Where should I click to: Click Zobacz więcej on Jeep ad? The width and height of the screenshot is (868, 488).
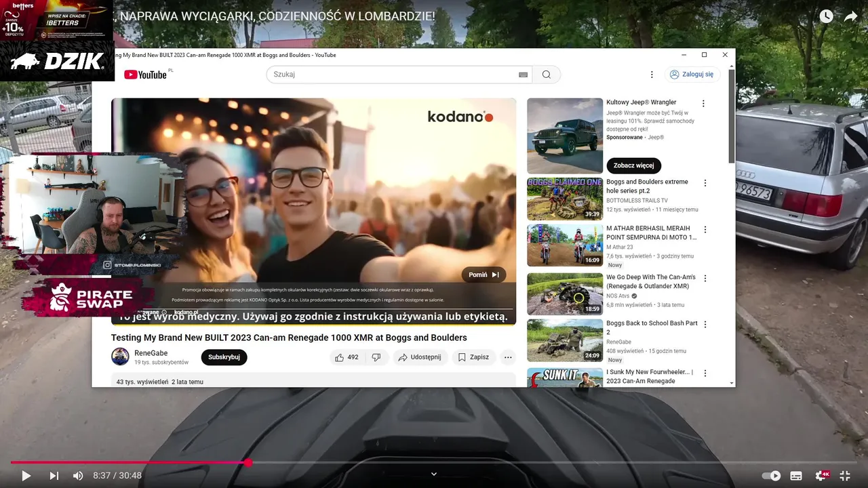click(634, 165)
